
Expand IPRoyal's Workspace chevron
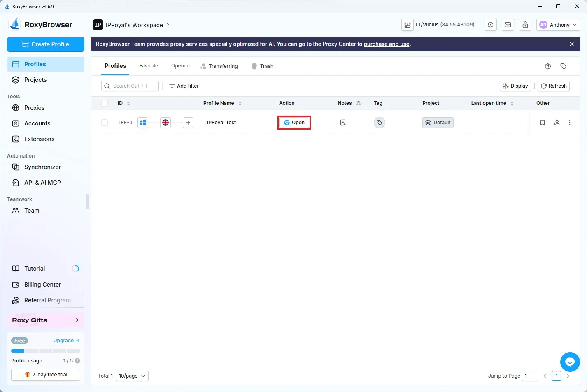168,25
